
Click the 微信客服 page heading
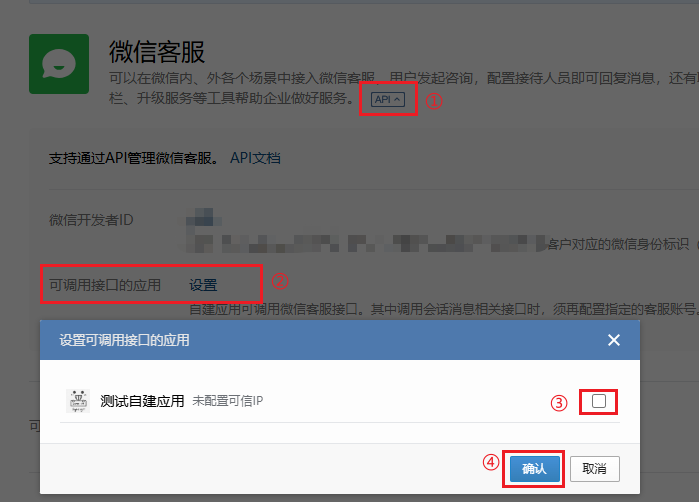click(157, 52)
